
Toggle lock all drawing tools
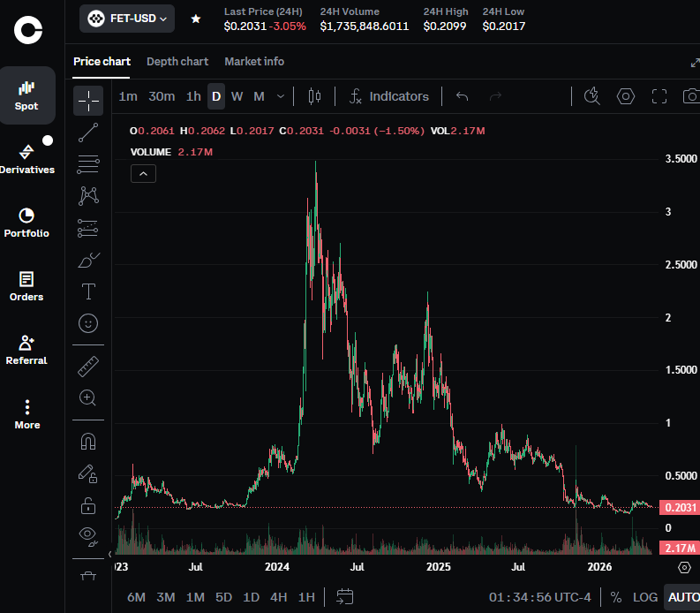point(88,506)
